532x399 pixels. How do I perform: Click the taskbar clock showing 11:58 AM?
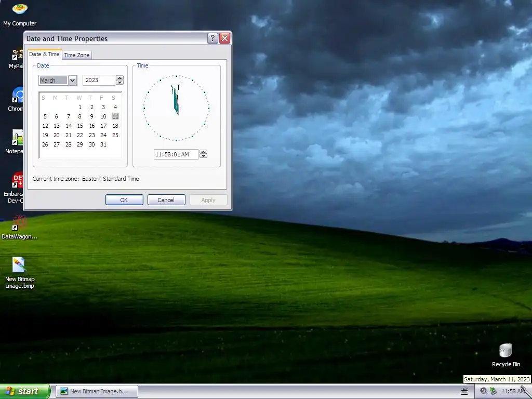(x=513, y=391)
